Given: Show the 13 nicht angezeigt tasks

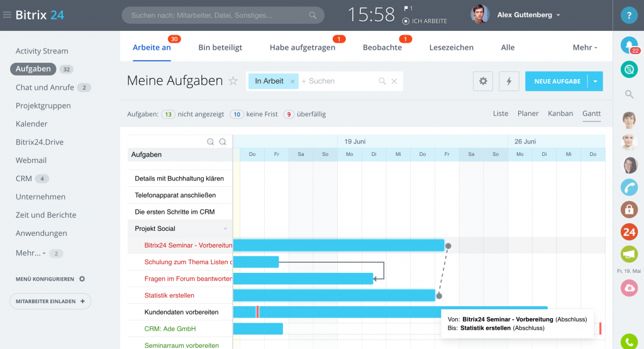Looking at the screenshot, I should (192, 114).
